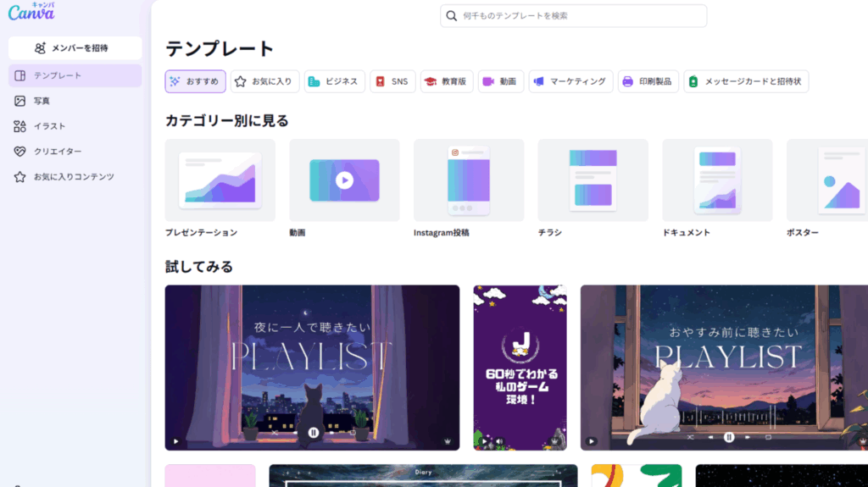The image size is (868, 487).
Task: Click the heart icon beside クリエイター
Action: [19, 152]
